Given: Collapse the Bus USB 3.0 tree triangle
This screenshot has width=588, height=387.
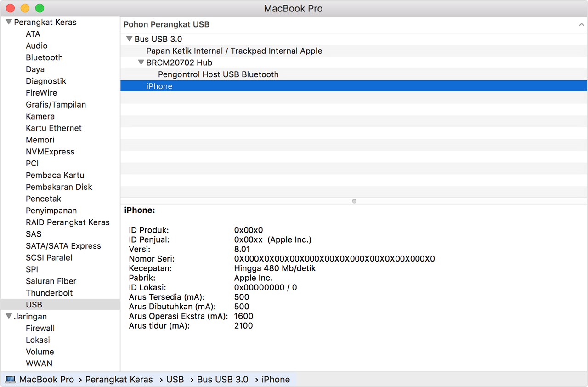Looking at the screenshot, I should 129,39.
